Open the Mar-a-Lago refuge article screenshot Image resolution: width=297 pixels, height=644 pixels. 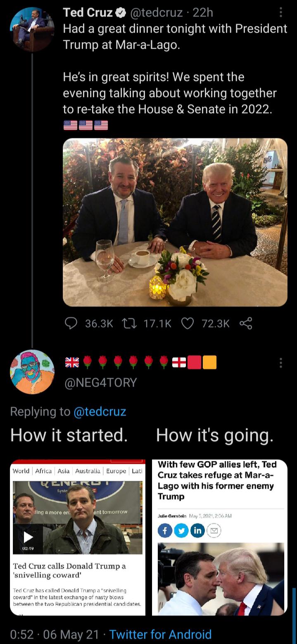click(219, 537)
